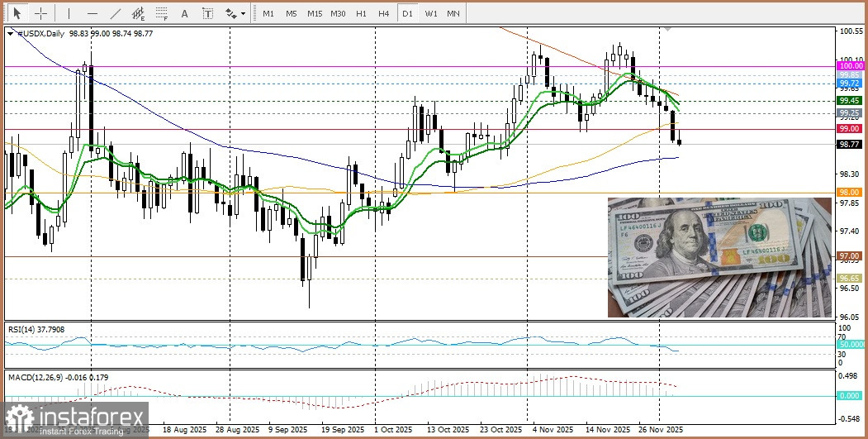
Task: Click the magenta 100.00 price level label
Action: click(x=849, y=65)
